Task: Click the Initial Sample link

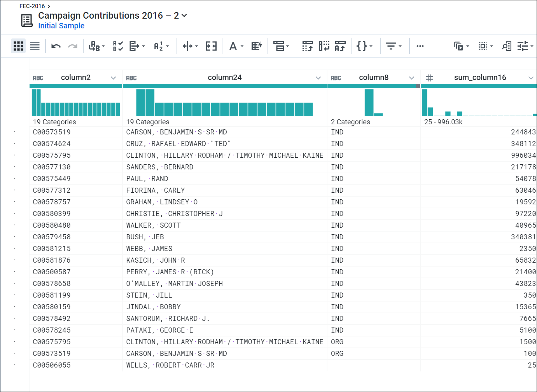Action: coord(61,26)
